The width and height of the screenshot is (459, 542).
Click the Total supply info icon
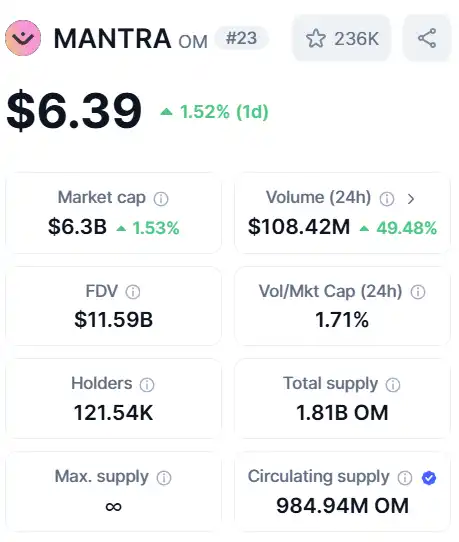tap(393, 384)
